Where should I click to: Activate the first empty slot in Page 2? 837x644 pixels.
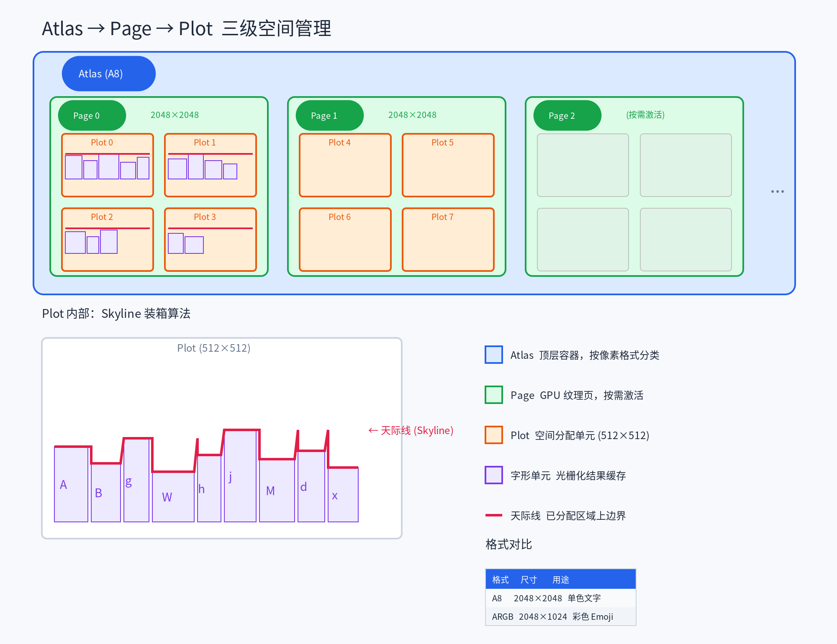tap(583, 165)
